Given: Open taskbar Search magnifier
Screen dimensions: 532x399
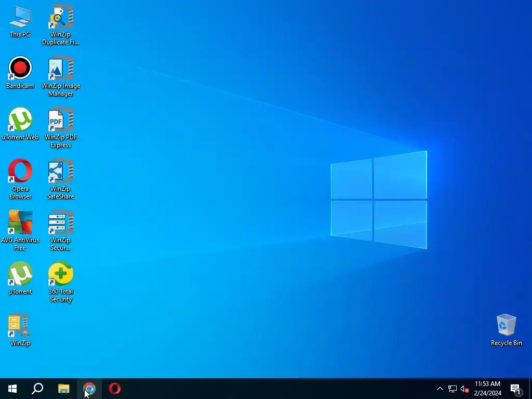Looking at the screenshot, I should tap(37, 389).
